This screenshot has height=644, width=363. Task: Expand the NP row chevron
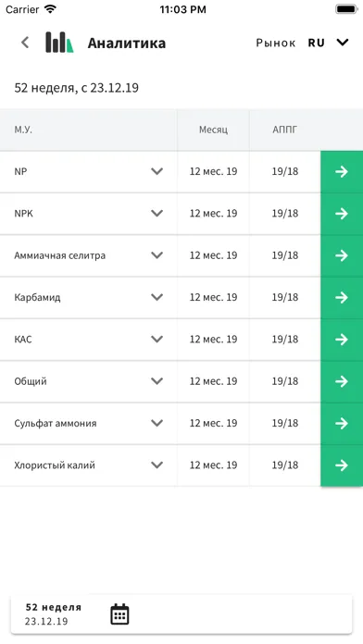pos(157,172)
